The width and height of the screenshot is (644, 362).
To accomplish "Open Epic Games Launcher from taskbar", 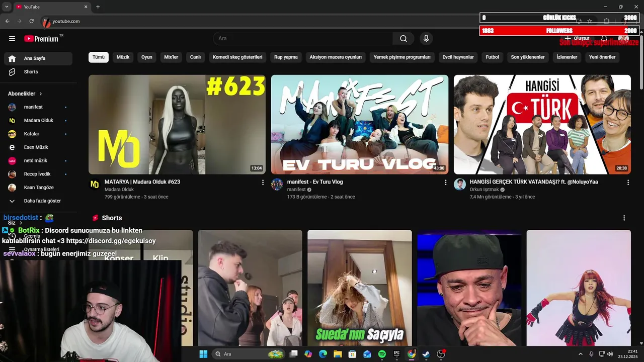I will point(396,354).
